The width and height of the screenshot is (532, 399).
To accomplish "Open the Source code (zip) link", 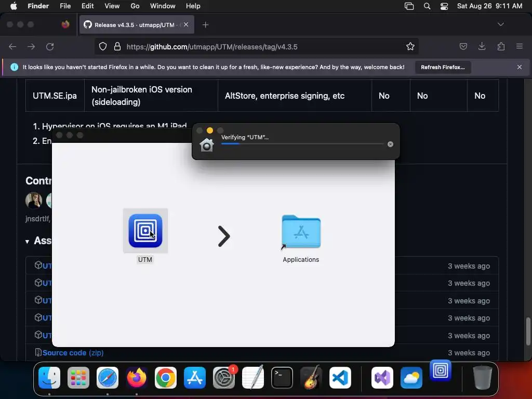I will point(73,353).
